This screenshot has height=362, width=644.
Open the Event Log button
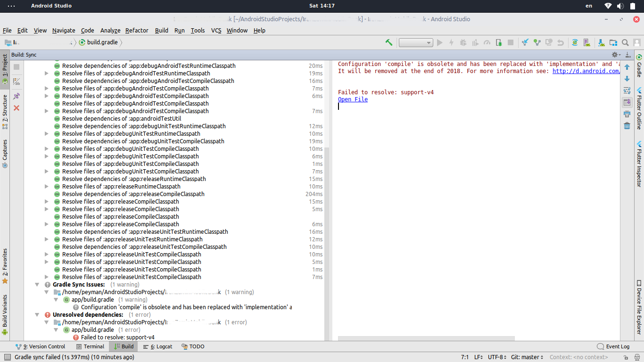click(x=613, y=346)
